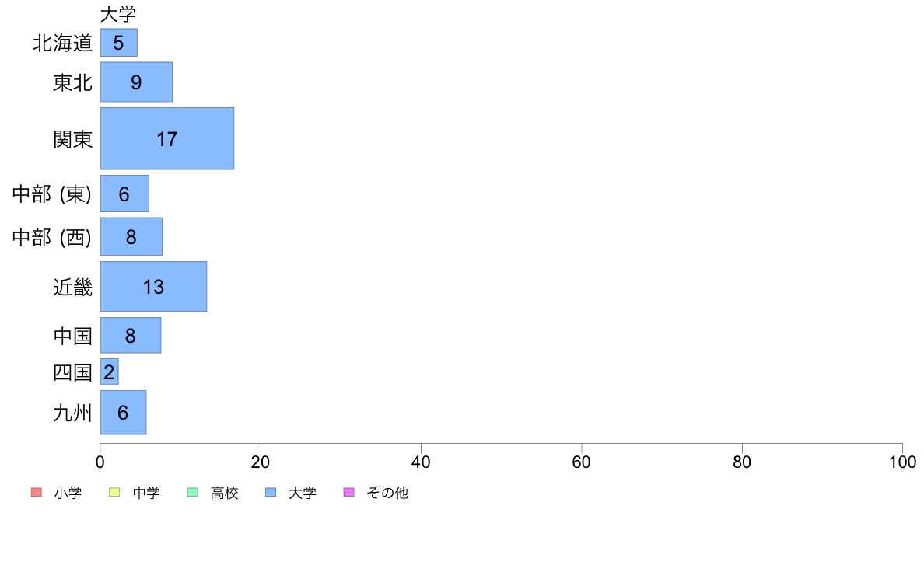Click the 大学 chart title

tap(118, 14)
